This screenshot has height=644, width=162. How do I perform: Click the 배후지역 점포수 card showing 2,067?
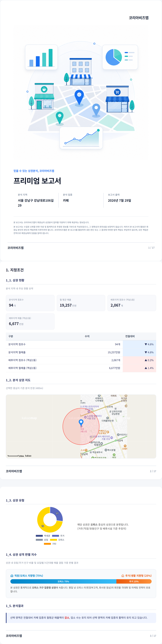click(132, 303)
